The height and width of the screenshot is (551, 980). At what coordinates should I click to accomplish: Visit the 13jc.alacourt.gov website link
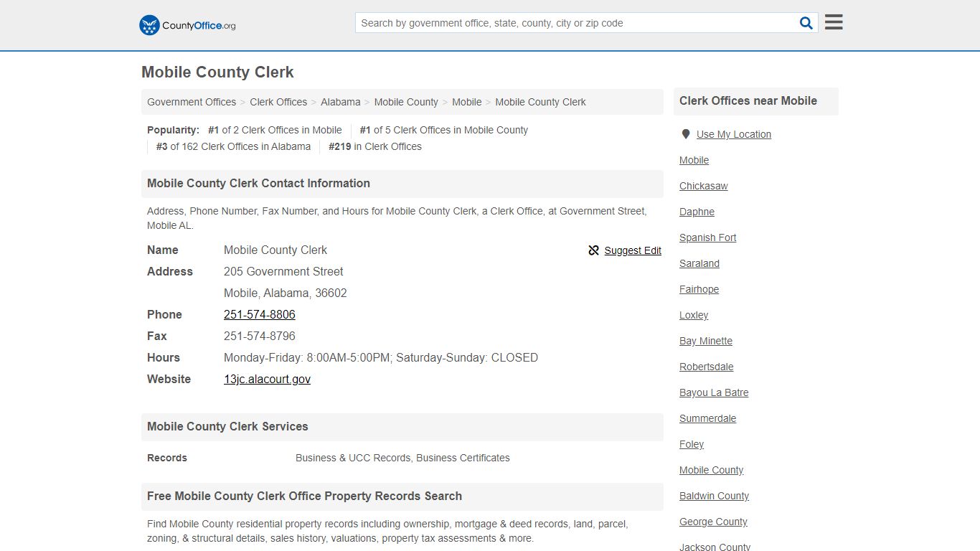(x=267, y=379)
